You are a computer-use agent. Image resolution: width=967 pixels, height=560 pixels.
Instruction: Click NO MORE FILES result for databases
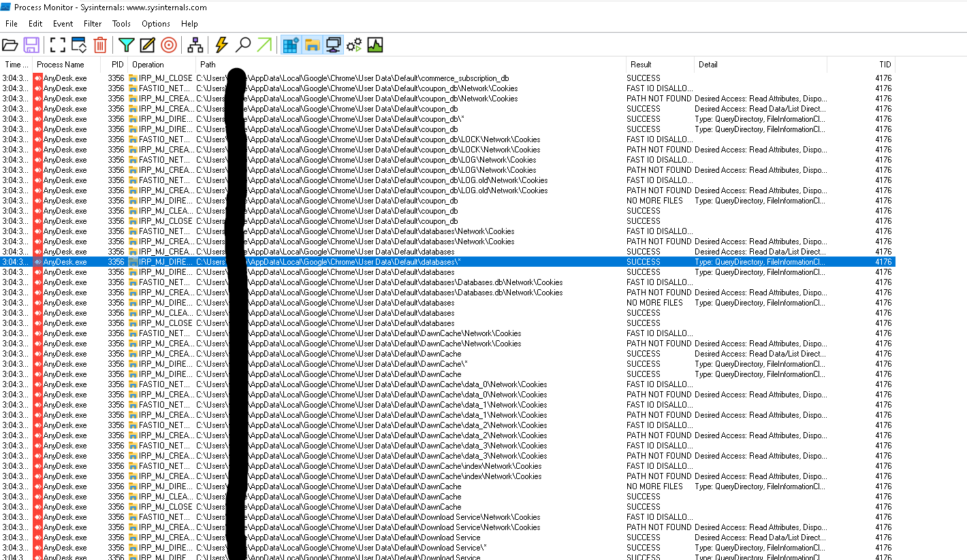click(x=654, y=303)
